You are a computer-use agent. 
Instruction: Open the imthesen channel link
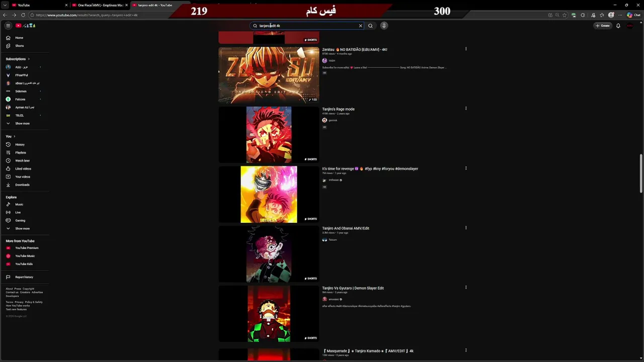click(x=334, y=180)
